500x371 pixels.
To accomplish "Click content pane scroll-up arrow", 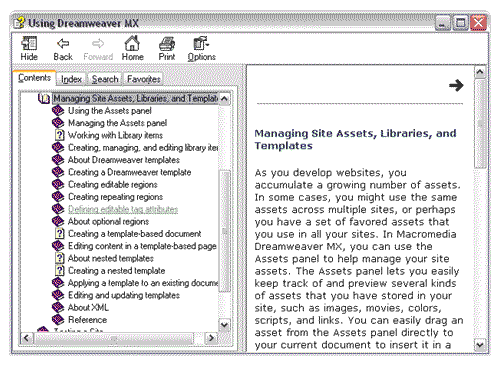I will [x=480, y=72].
